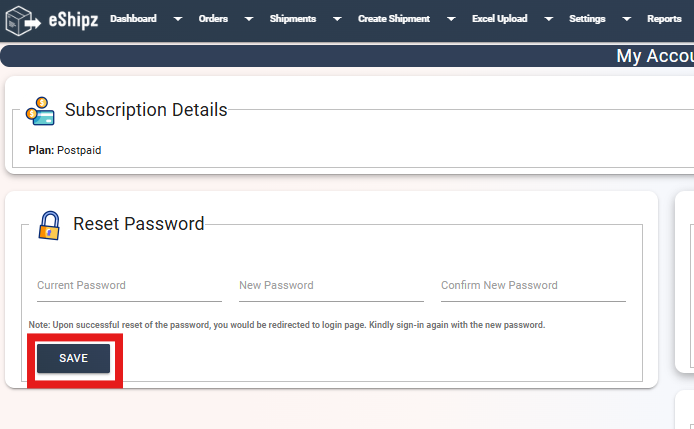
Task: Click the eShipz box logo icon
Action: (x=23, y=21)
